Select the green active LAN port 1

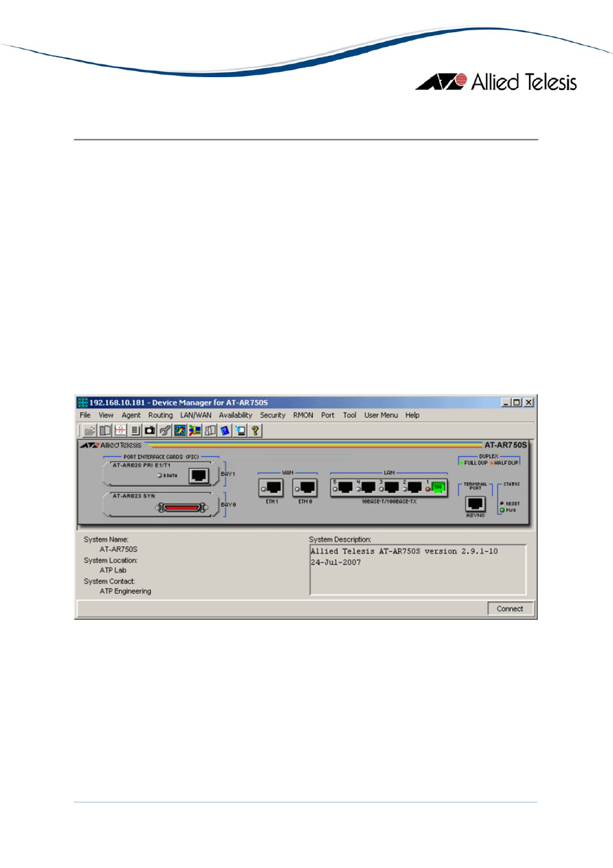click(x=438, y=487)
